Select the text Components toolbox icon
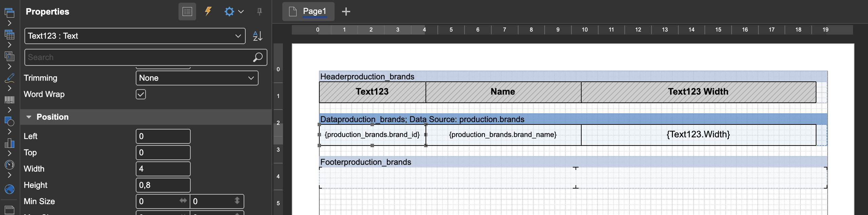Screen dimensions: 868x215 (10, 56)
